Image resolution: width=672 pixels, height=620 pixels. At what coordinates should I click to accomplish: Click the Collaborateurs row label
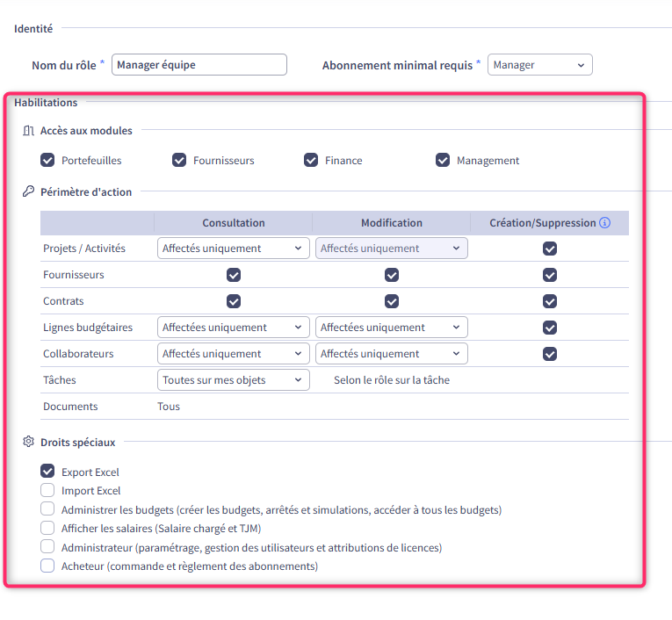78,354
